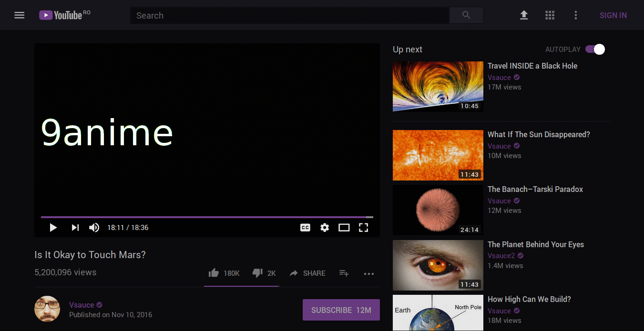Screen dimensions: 644x331
Task: Click the '5,200,096 views' count
Action: pos(65,272)
